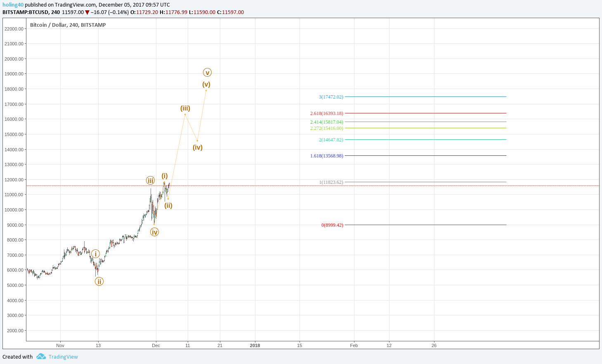The image size is (602, 364).
Task: Click the Dec date axis label
Action: pos(156,345)
